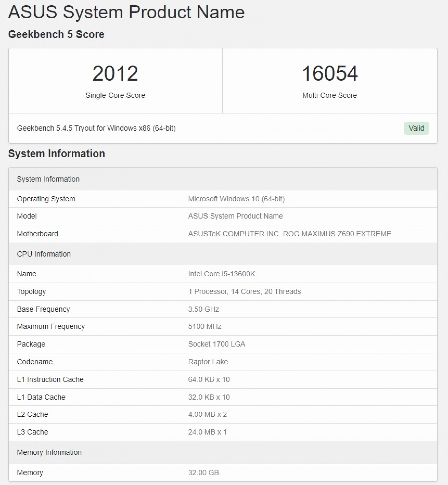
Task: Click the Memory row label
Action: point(30,473)
